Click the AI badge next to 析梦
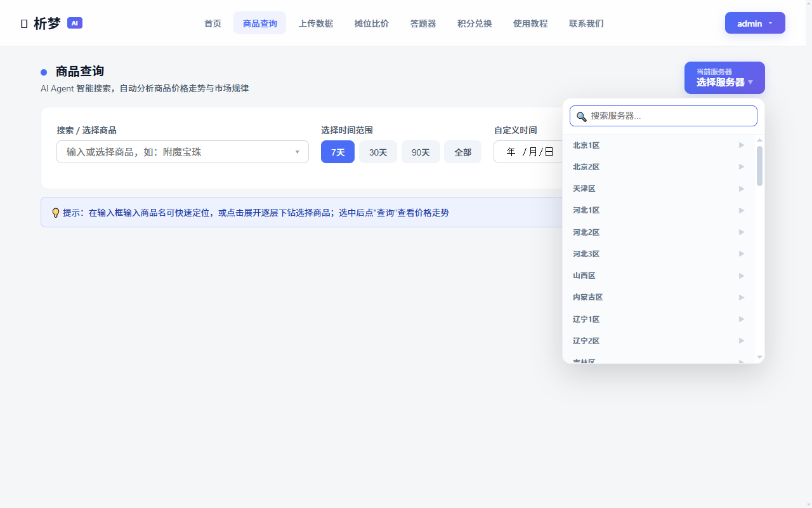 tap(75, 23)
